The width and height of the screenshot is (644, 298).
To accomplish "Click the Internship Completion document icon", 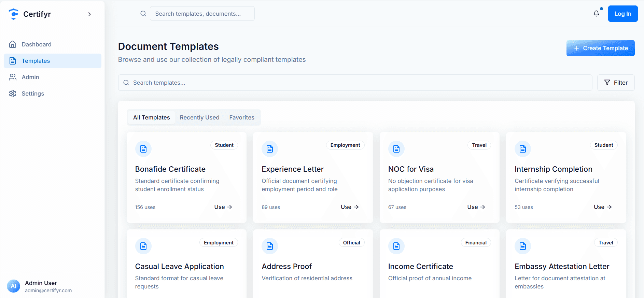I will 523,149.
